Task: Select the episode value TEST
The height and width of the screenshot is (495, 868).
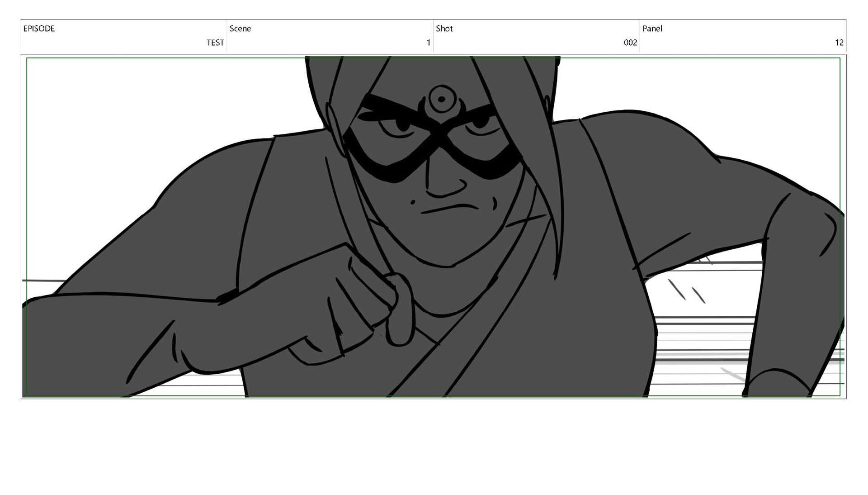Action: click(215, 43)
